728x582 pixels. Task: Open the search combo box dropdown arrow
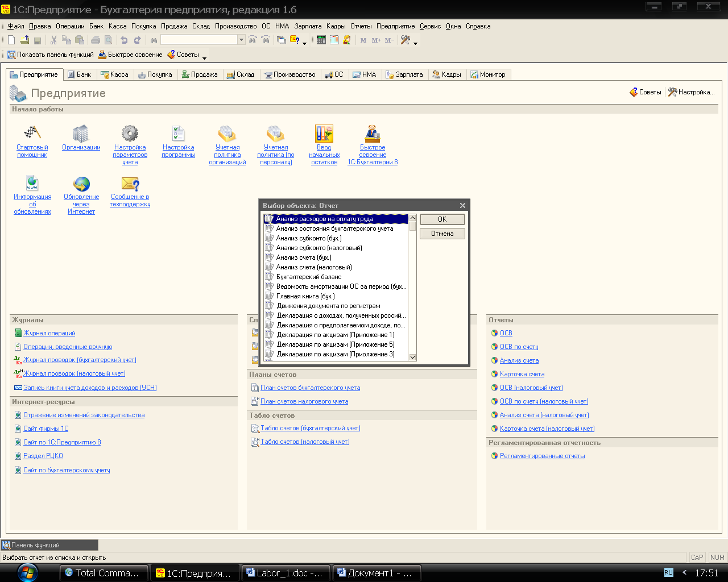(x=241, y=40)
